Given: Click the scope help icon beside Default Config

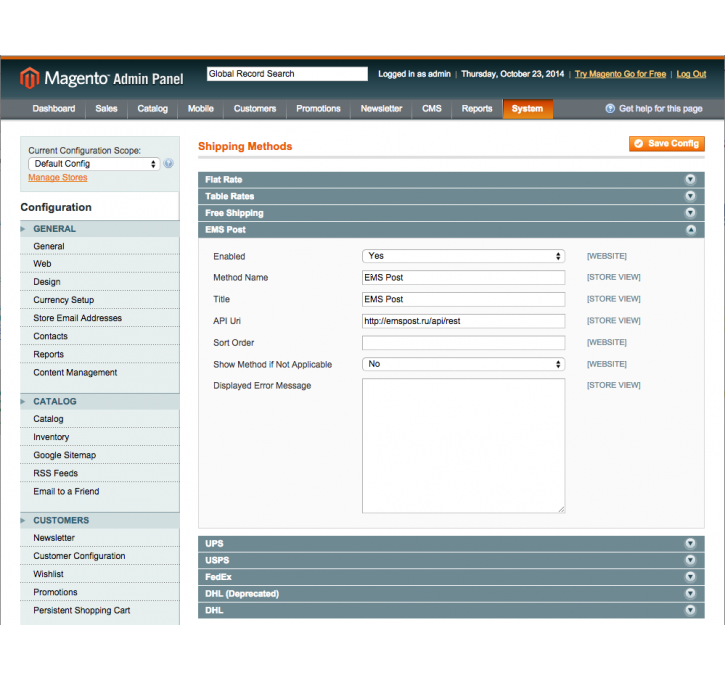Looking at the screenshot, I should [168, 164].
